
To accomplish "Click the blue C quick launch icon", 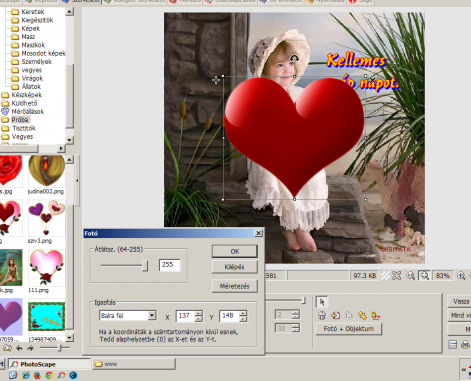I will click(73, 375).
